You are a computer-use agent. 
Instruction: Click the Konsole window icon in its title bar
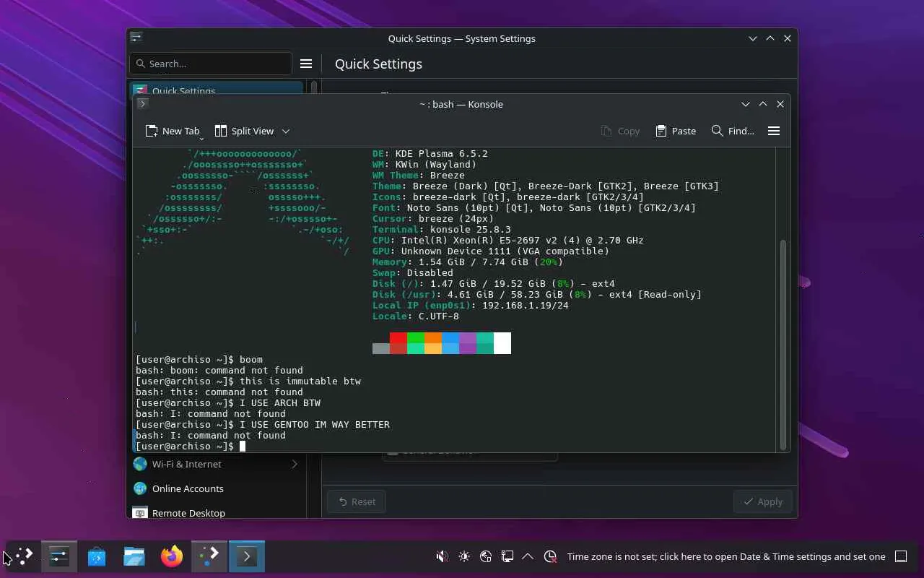(143, 103)
